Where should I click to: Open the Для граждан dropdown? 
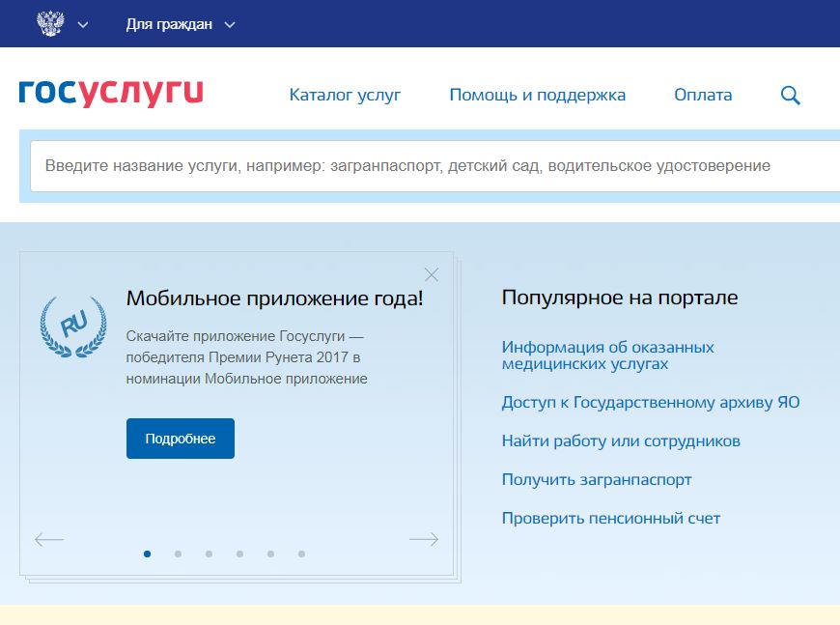point(180,24)
